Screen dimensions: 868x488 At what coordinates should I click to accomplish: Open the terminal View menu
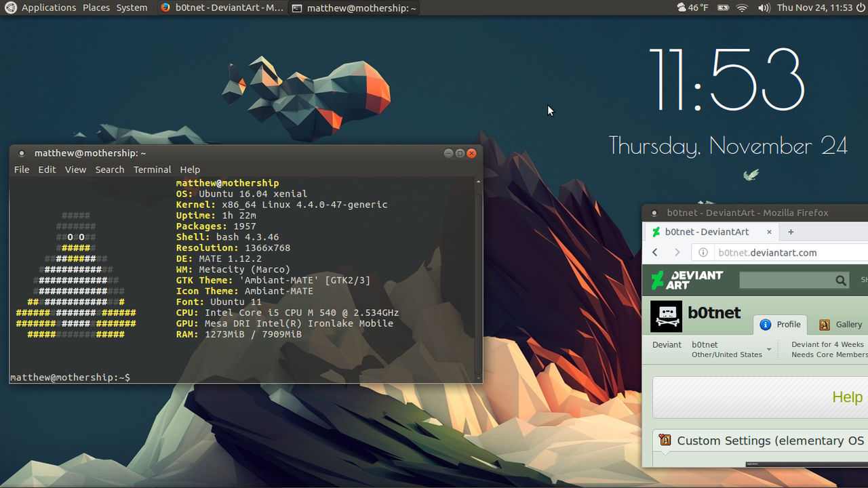click(75, 169)
